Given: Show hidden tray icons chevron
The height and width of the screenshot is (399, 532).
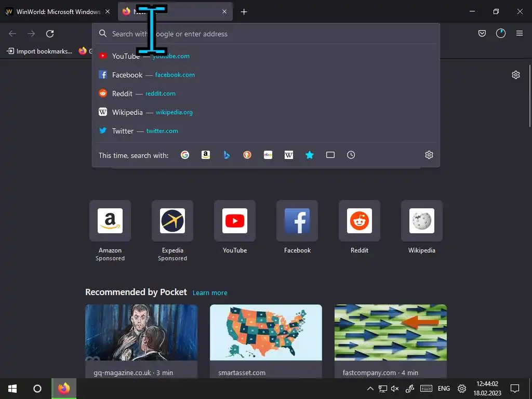Looking at the screenshot, I should [370, 389].
